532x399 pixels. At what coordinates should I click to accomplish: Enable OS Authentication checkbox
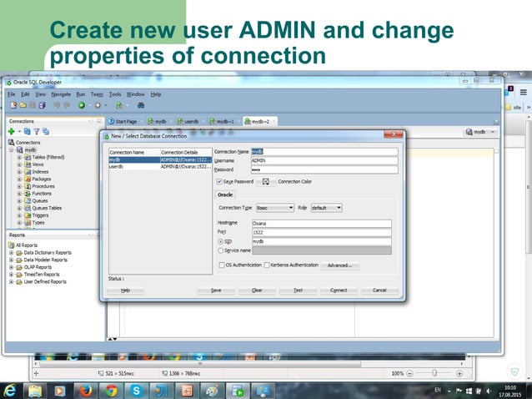(x=222, y=265)
